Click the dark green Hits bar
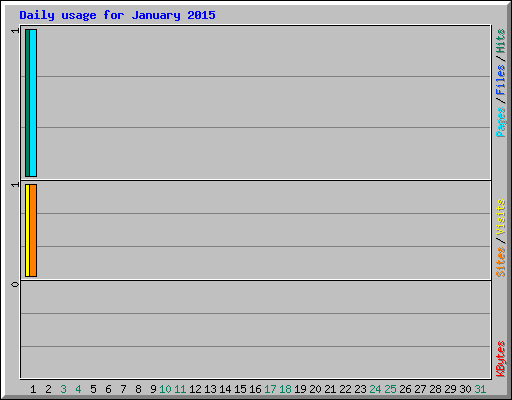 pyautogui.click(x=27, y=103)
